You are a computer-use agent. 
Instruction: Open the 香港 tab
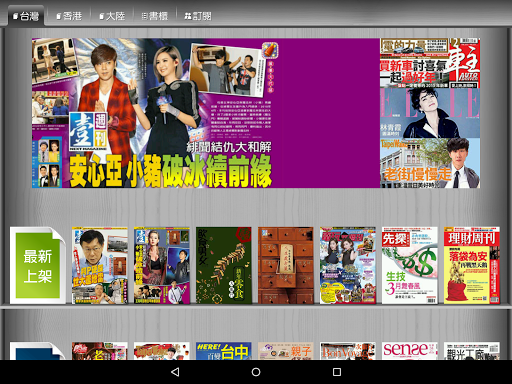pyautogui.click(x=69, y=16)
